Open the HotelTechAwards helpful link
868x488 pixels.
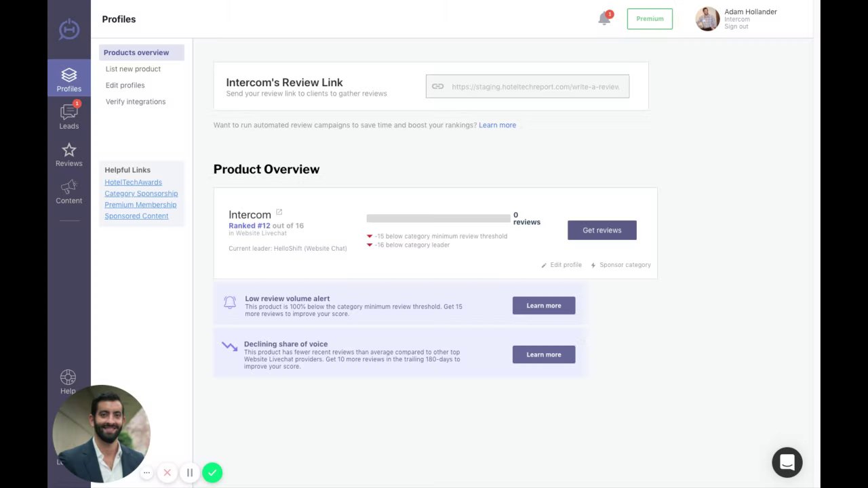tap(133, 182)
